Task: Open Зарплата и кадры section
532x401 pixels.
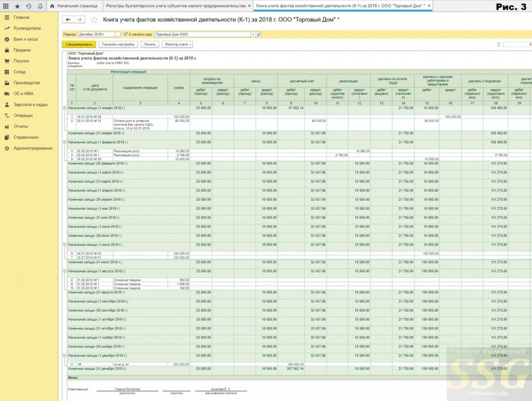Action: (x=31, y=105)
